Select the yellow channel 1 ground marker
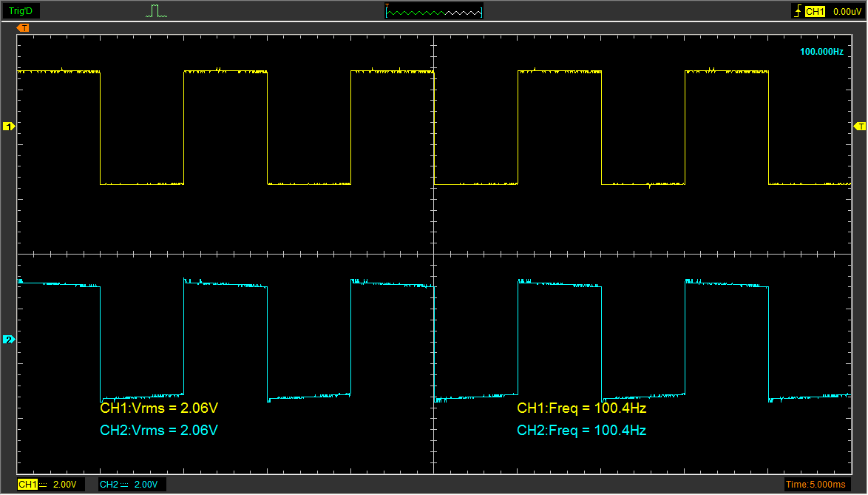The width and height of the screenshot is (868, 495). coord(9,127)
